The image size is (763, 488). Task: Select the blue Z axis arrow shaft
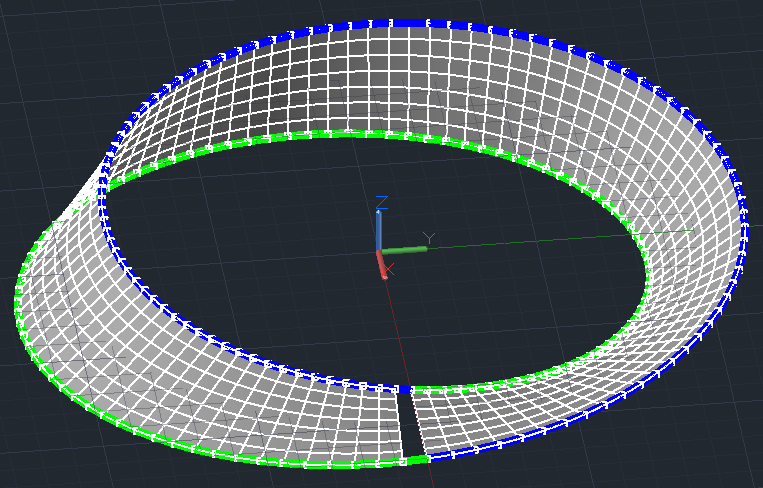coord(379,231)
